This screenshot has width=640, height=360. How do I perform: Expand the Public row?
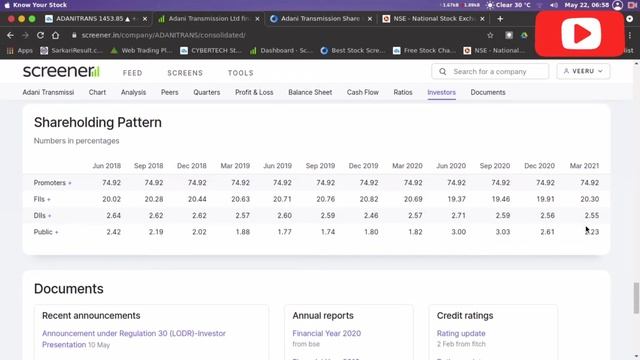[x=46, y=232]
